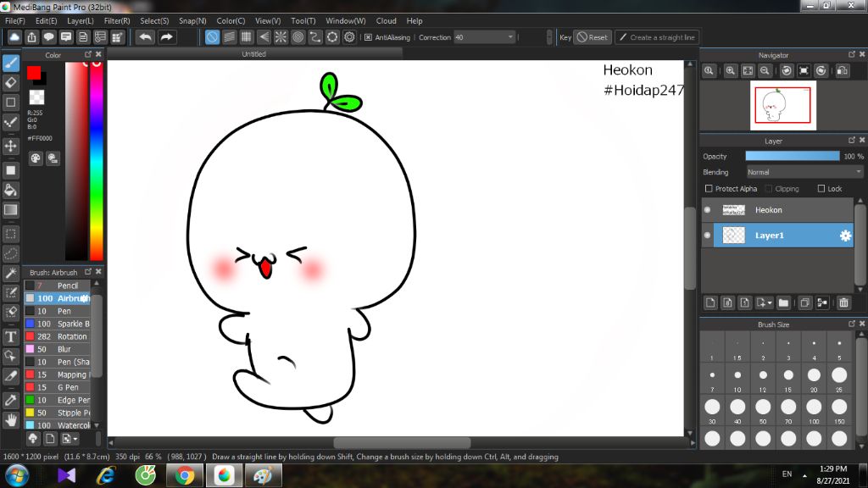The height and width of the screenshot is (488, 868).
Task: Select the Magic Wand tool
Action: pyautogui.click(x=10, y=274)
